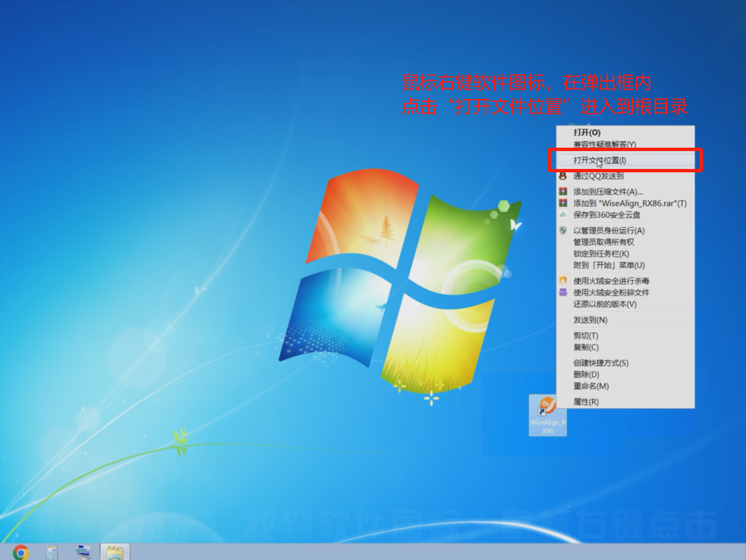Expand the 发送到(N) submenu
Image resolution: width=746 pixels, height=560 pixels.
point(590,320)
